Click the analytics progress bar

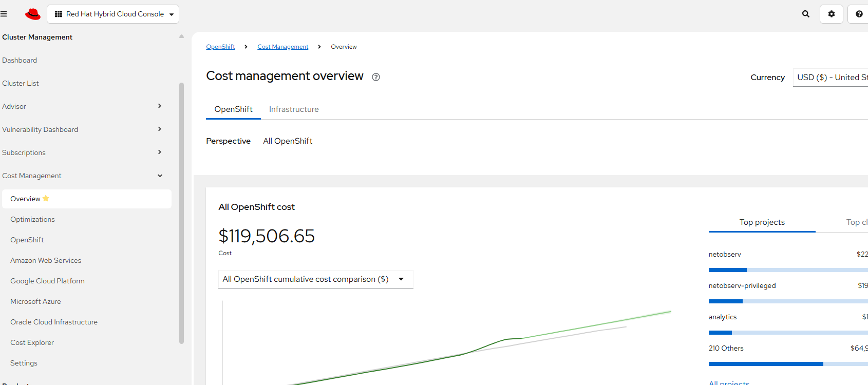coord(788,333)
